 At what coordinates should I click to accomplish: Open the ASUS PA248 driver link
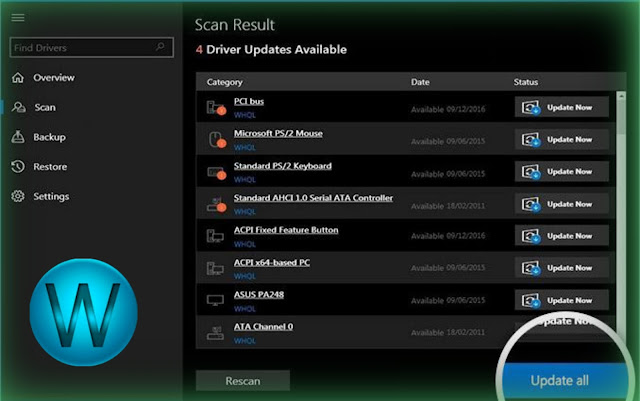coord(259,294)
